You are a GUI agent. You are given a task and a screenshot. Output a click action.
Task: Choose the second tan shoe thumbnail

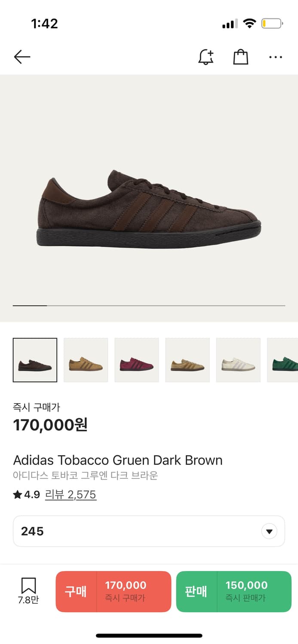[x=86, y=360]
